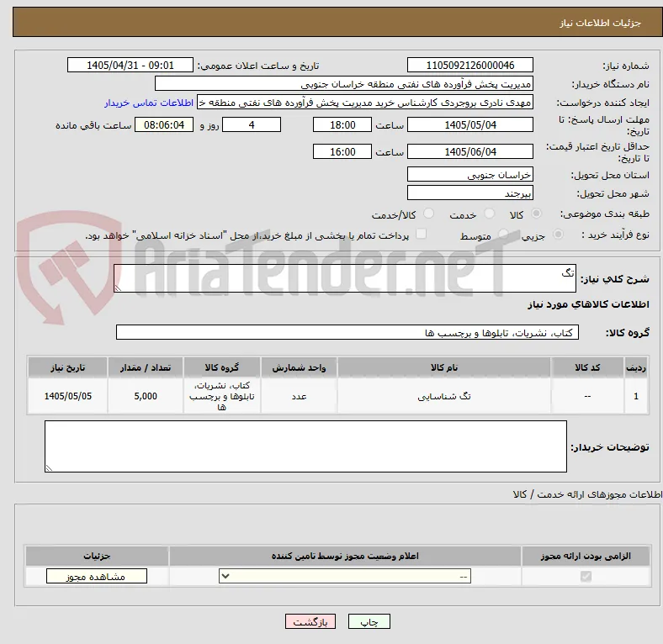The image size is (663, 644).
Task: Click the need date cell 1405/05/05
Action: (x=67, y=396)
